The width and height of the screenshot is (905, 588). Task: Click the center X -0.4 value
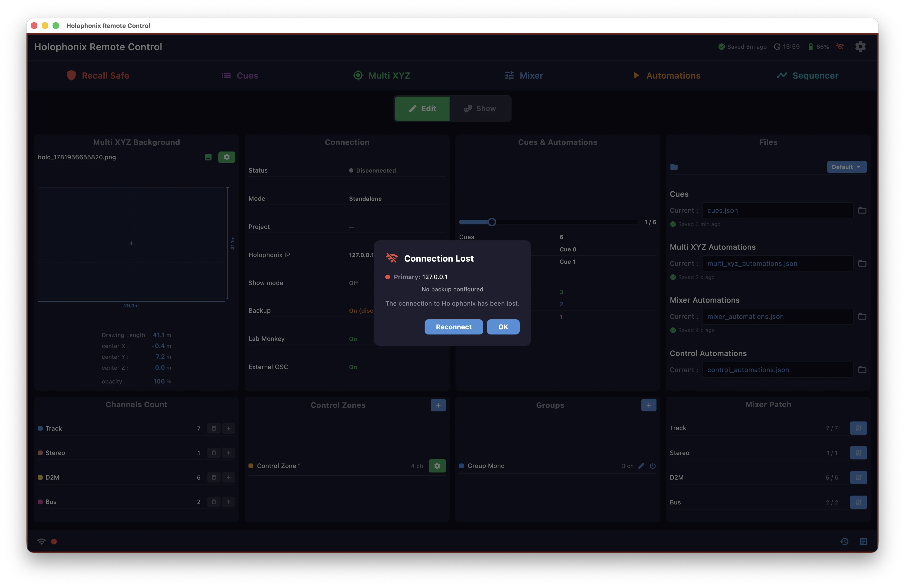click(x=158, y=346)
